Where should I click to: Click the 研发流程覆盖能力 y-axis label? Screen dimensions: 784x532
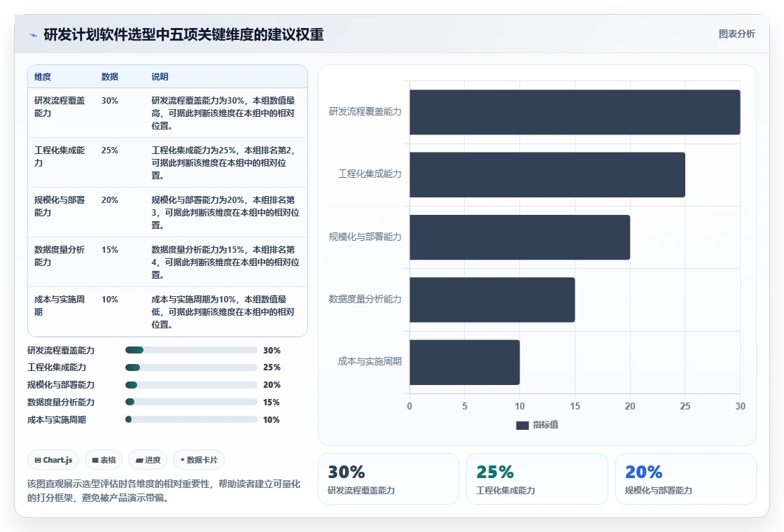coord(365,111)
